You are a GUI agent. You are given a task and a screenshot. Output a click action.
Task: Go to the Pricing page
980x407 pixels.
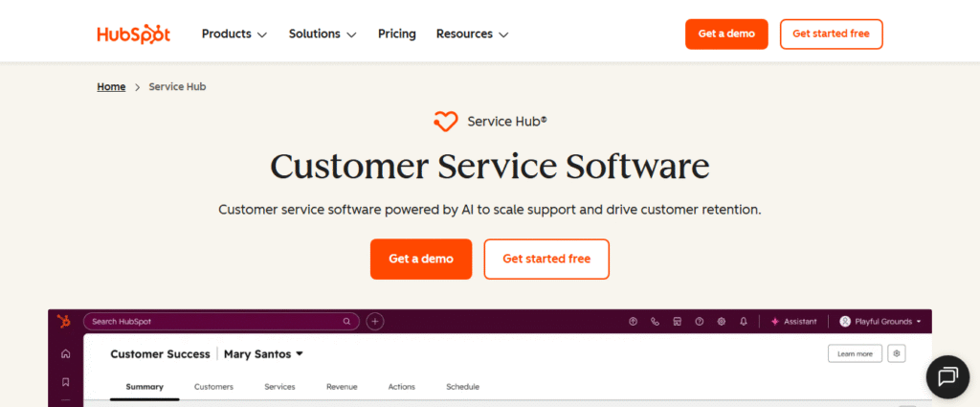pos(397,34)
